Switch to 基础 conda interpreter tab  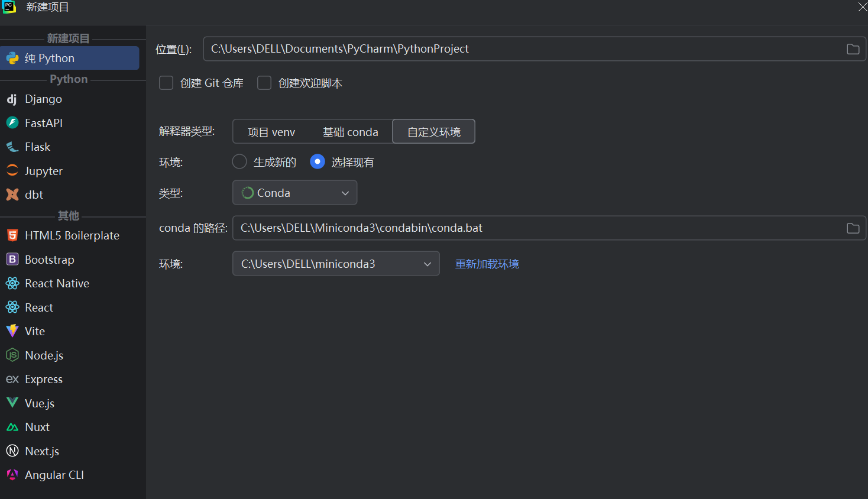351,132
